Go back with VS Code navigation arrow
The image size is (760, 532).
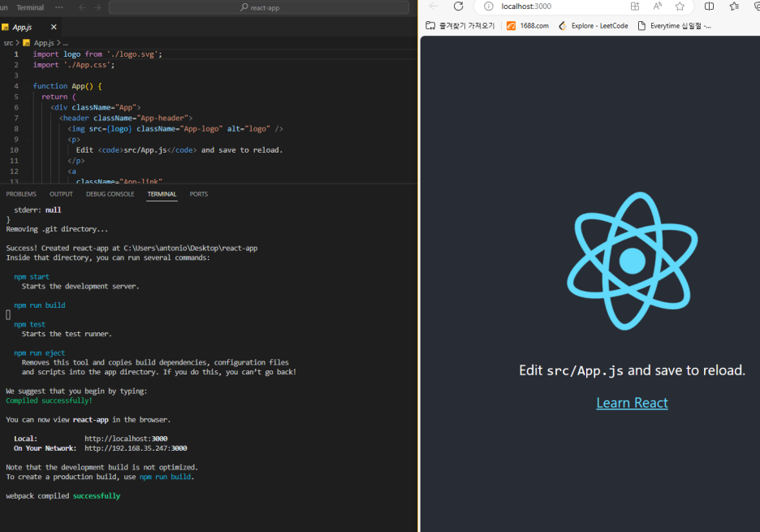click(x=82, y=7)
